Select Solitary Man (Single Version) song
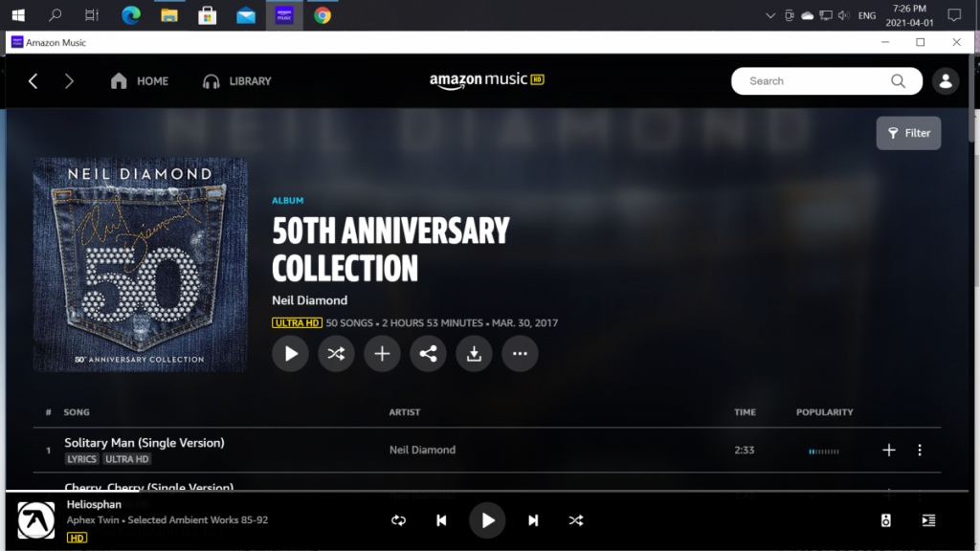980x551 pixels. click(x=145, y=442)
